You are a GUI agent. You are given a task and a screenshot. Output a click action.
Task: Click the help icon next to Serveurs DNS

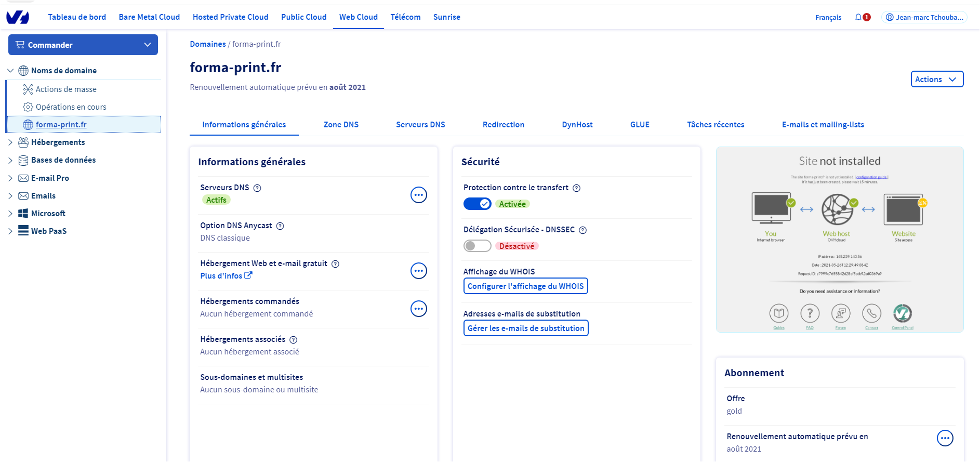coord(257,188)
